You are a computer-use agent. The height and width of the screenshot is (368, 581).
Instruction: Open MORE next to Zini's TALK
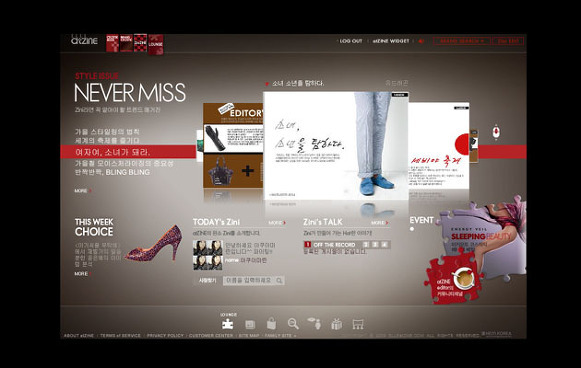[x=379, y=223]
